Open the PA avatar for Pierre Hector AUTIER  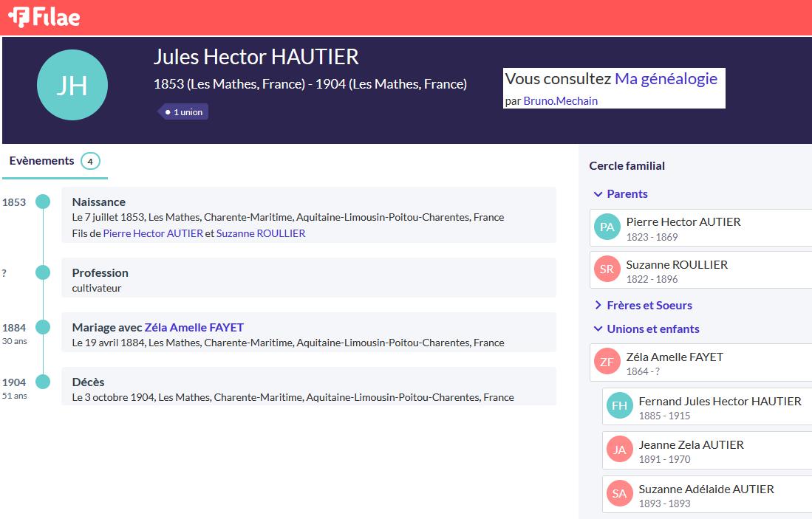pyautogui.click(x=607, y=227)
